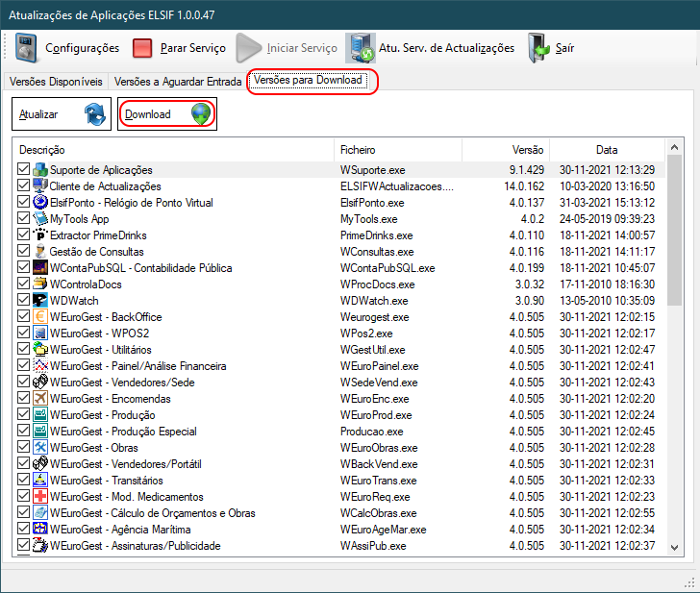Click the WEuroGest Mod. Medicamentos red cross icon
700x593 pixels.
click(x=40, y=497)
